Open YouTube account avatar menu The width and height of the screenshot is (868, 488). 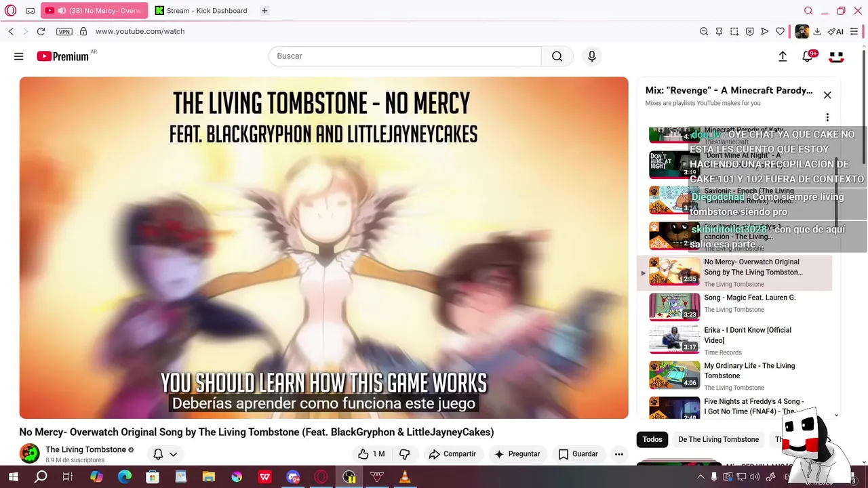click(x=837, y=56)
